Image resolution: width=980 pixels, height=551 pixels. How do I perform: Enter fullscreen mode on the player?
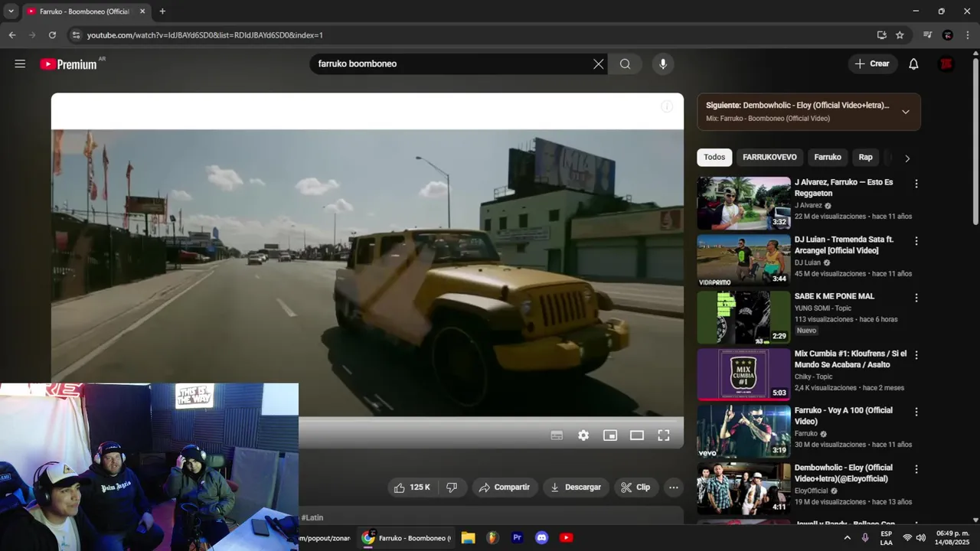point(664,435)
